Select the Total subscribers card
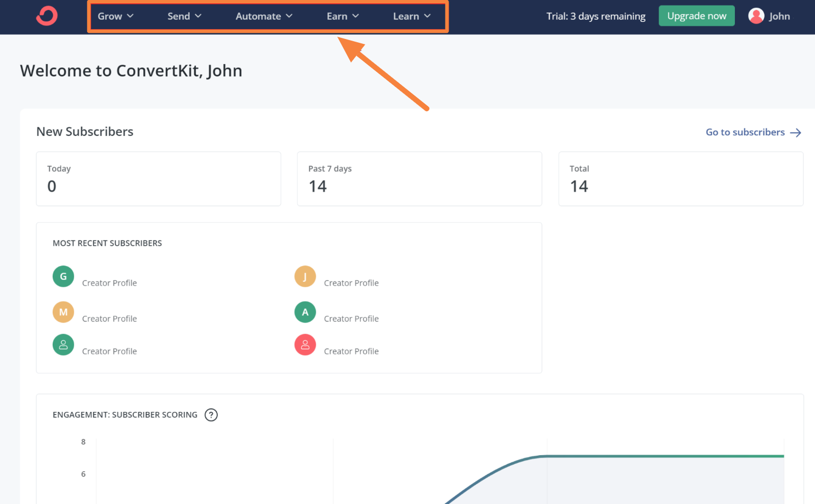Image resolution: width=815 pixels, height=504 pixels. pyautogui.click(x=681, y=179)
